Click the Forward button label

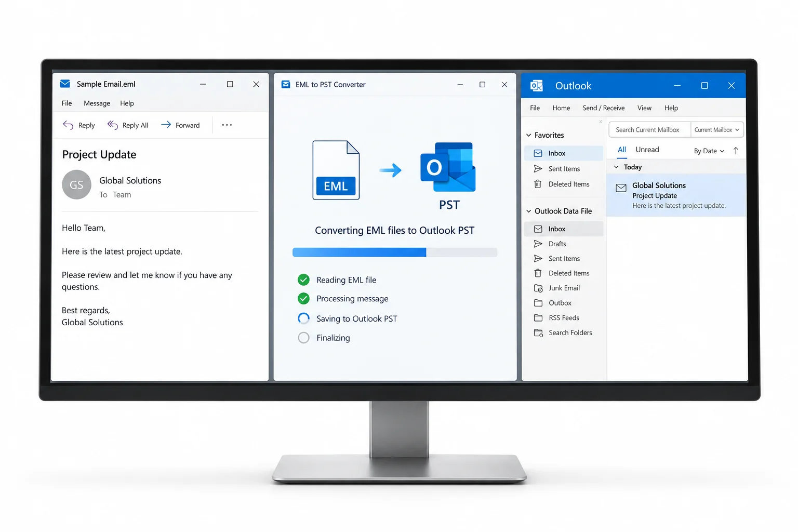pyautogui.click(x=188, y=125)
